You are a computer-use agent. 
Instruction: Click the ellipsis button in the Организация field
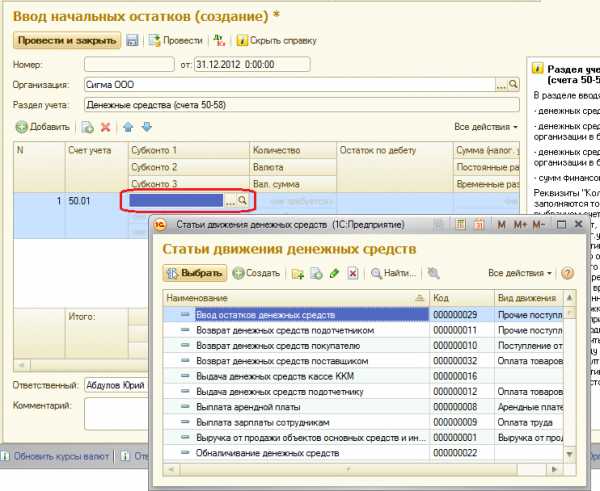pos(501,85)
